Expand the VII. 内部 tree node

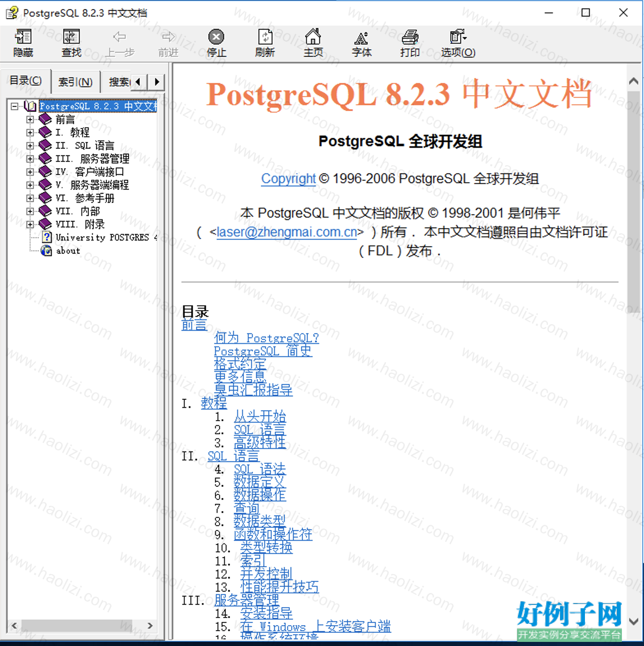coord(30,211)
